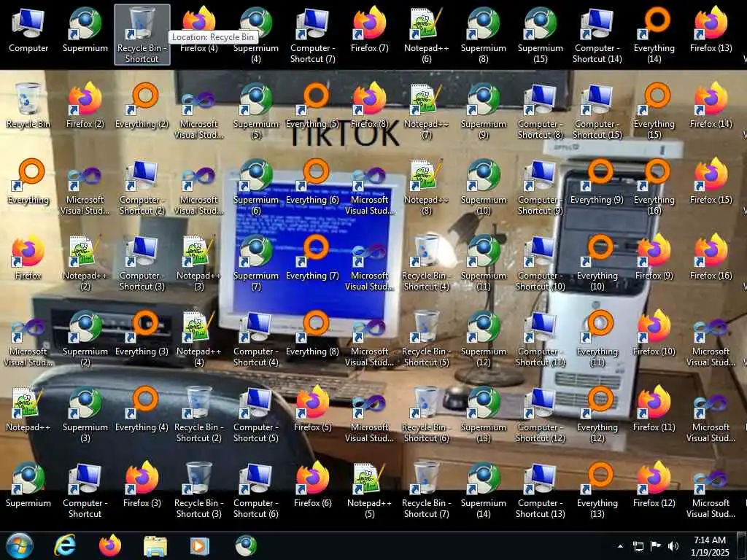Select the Computer desktop icon
The width and height of the screenshot is (747, 560).
point(28,29)
